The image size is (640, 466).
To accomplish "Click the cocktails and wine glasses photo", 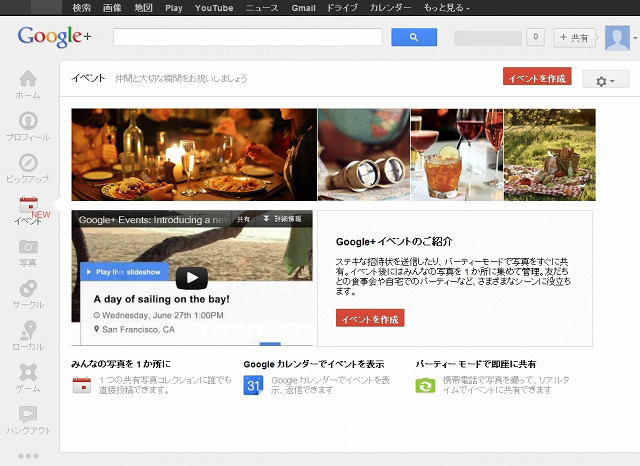I will (x=457, y=154).
